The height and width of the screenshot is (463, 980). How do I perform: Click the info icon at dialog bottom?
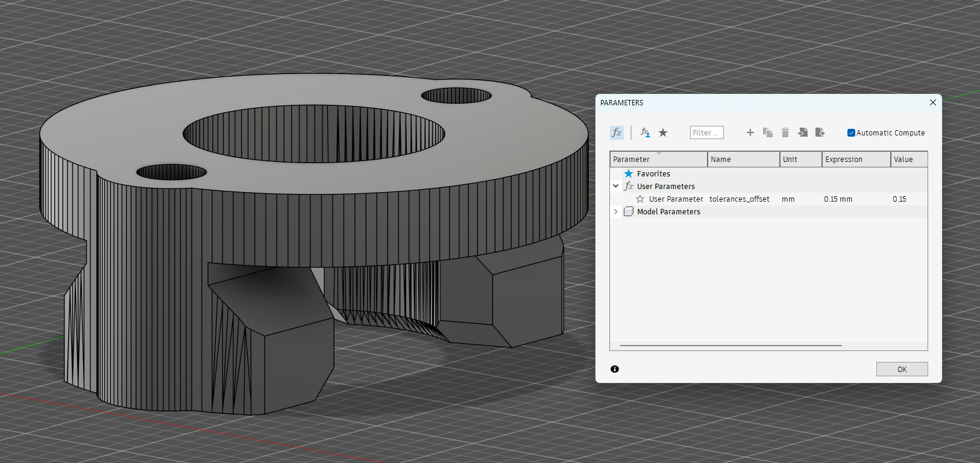coord(615,369)
